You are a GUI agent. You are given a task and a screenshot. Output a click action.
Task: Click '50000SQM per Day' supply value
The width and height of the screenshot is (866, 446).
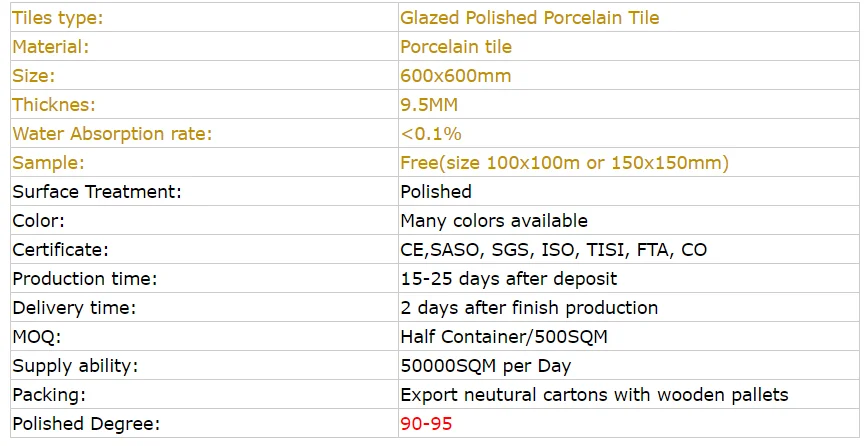point(486,366)
